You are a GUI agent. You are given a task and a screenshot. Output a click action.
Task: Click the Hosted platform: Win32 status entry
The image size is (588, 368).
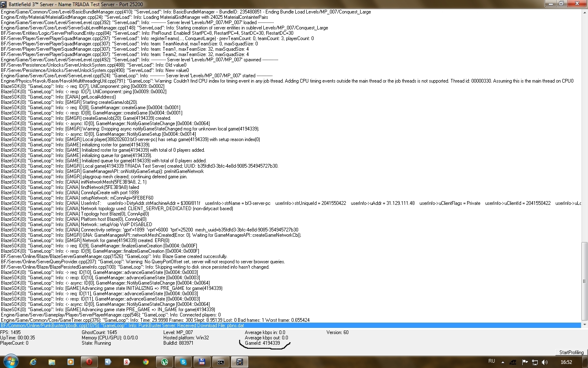click(x=186, y=338)
